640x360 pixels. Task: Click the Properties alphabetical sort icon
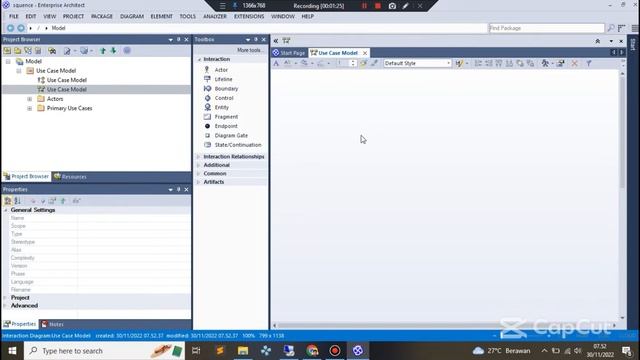(x=18, y=200)
